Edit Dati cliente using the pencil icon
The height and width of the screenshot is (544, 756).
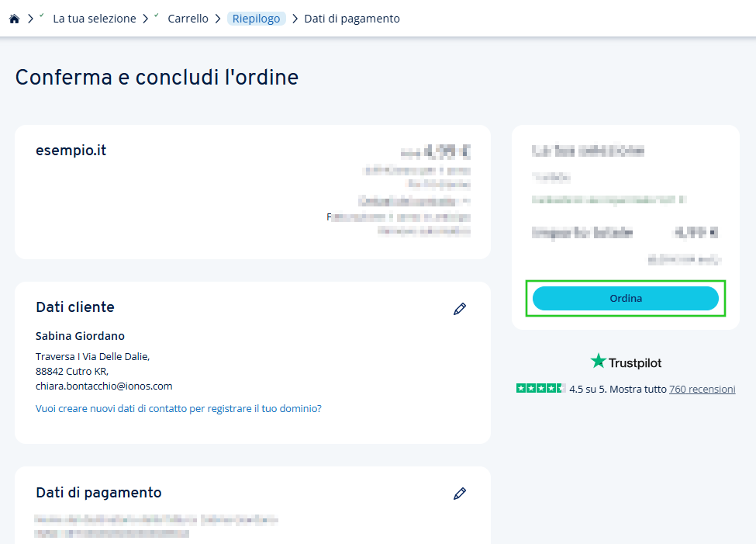point(460,309)
